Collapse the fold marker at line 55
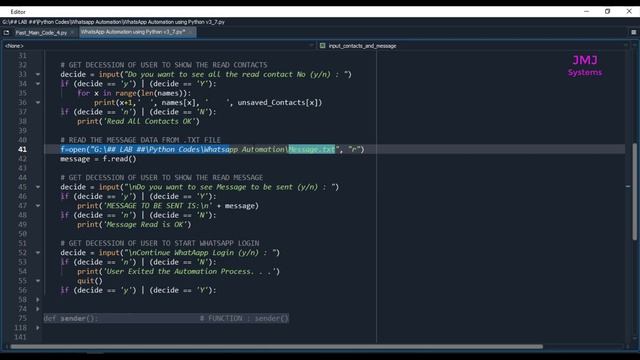The width and height of the screenshot is (640, 360). tap(38, 281)
